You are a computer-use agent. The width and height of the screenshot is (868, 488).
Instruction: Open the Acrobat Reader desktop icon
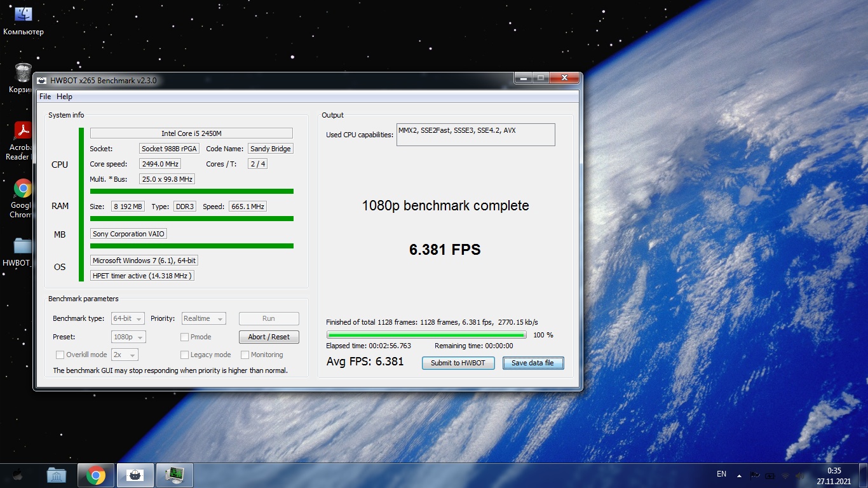[23, 140]
